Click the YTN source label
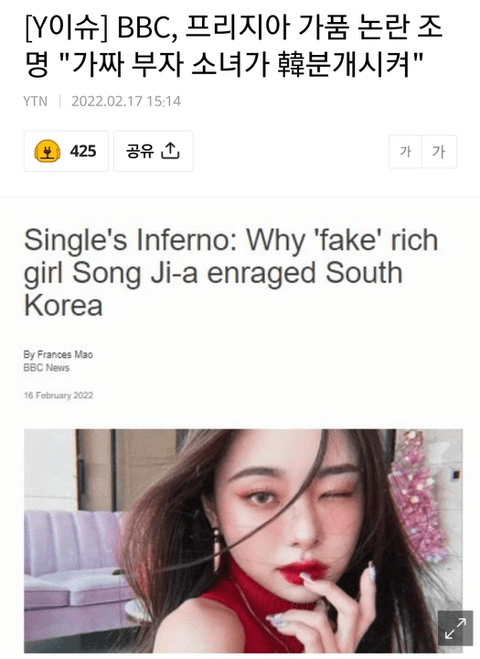 point(35,101)
